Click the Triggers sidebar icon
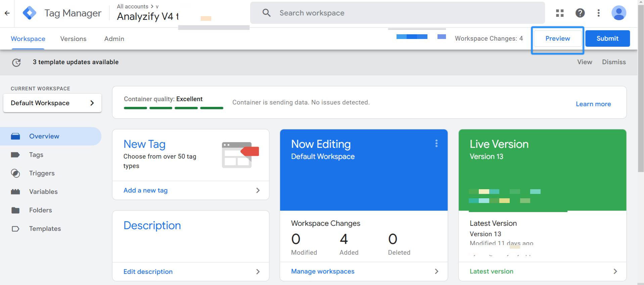The height and width of the screenshot is (285, 644). point(15,173)
